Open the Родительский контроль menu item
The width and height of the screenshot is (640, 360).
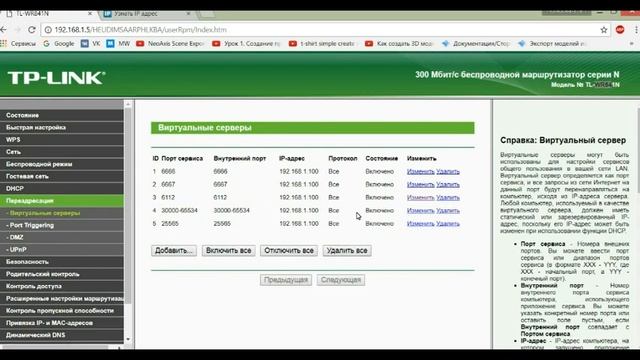[62, 274]
